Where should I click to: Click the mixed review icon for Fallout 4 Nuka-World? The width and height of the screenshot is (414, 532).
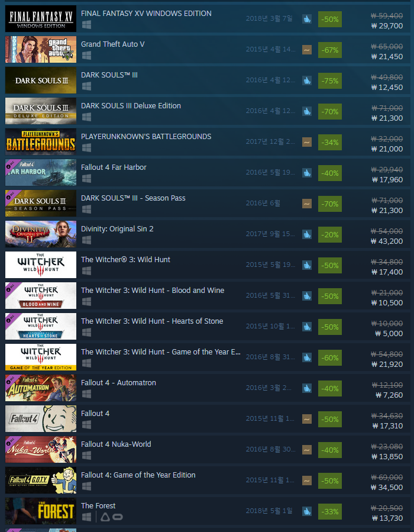tap(307, 450)
